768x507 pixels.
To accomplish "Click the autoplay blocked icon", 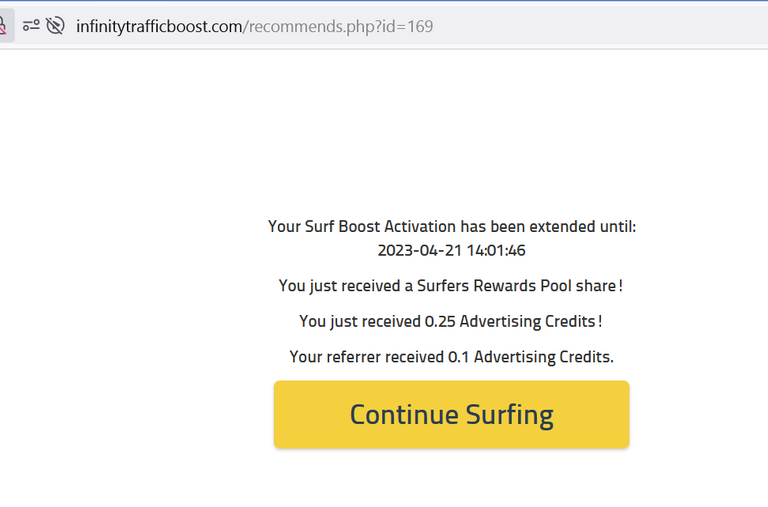I will click(55, 25).
